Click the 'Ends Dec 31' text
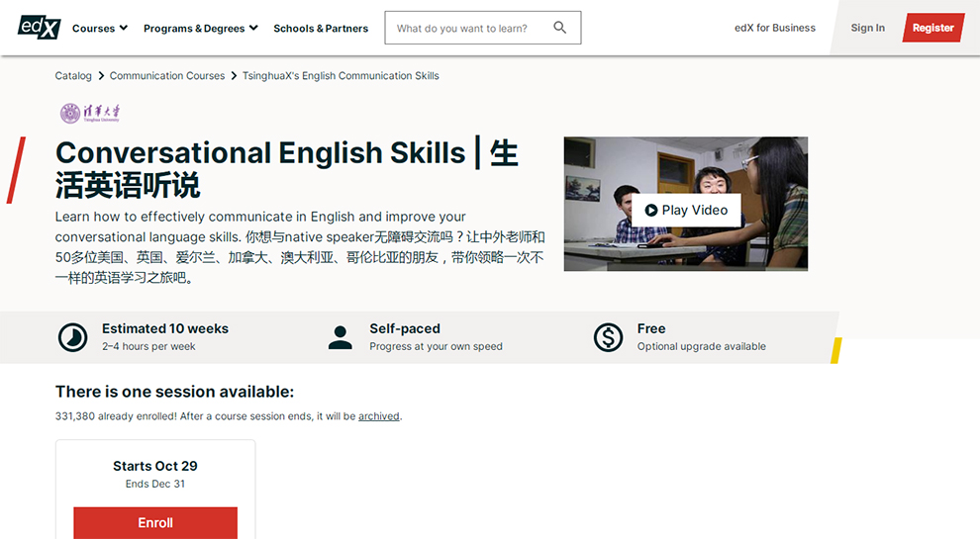Screen dimensions: 980x539 tap(155, 484)
